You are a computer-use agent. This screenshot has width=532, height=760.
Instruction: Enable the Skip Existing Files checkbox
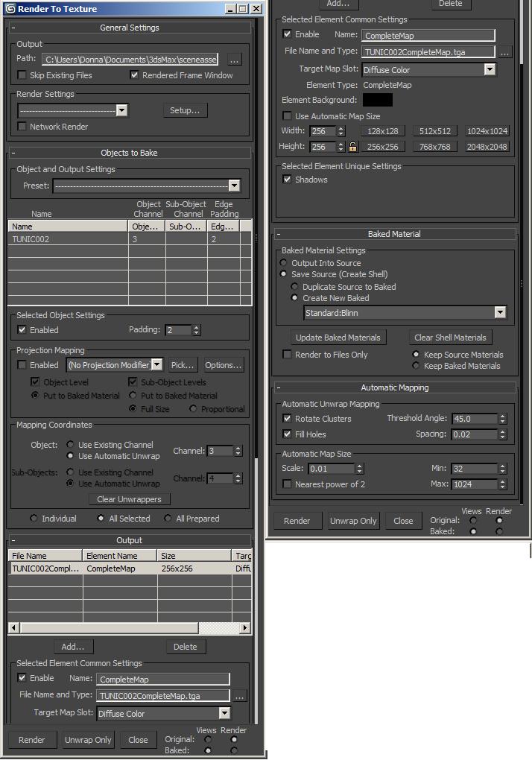tap(22, 75)
